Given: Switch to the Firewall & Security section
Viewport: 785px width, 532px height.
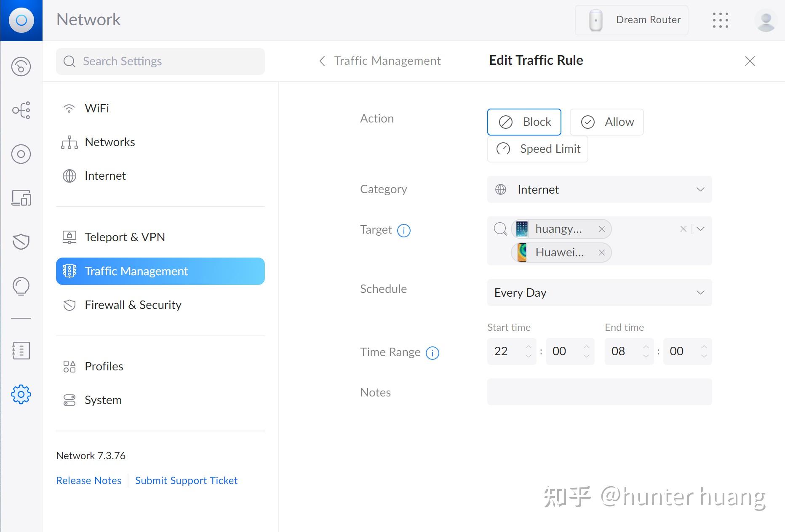Looking at the screenshot, I should (x=134, y=305).
